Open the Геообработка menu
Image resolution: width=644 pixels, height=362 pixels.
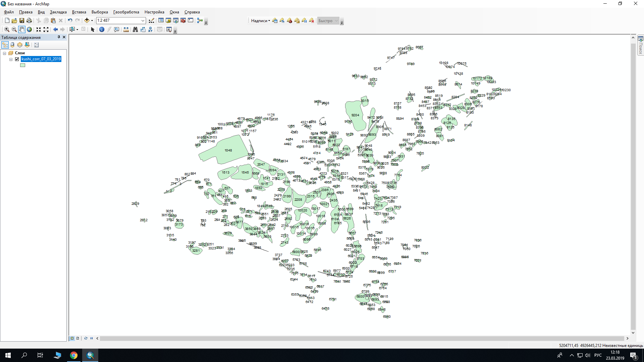point(126,12)
